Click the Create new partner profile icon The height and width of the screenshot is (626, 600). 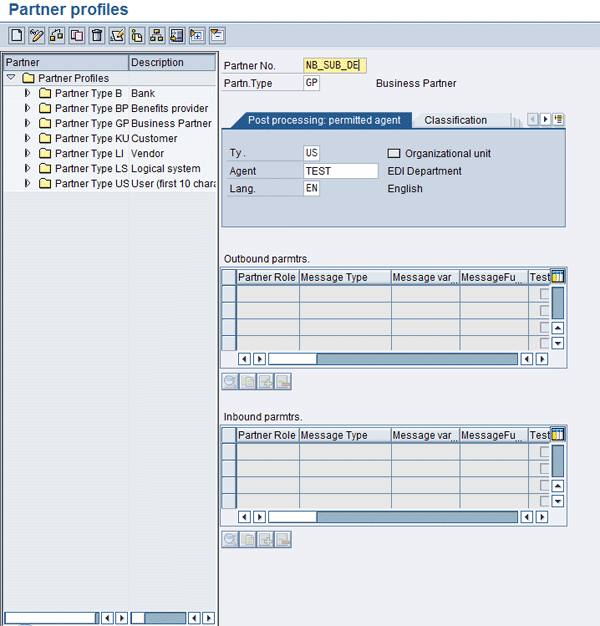pyautogui.click(x=17, y=35)
